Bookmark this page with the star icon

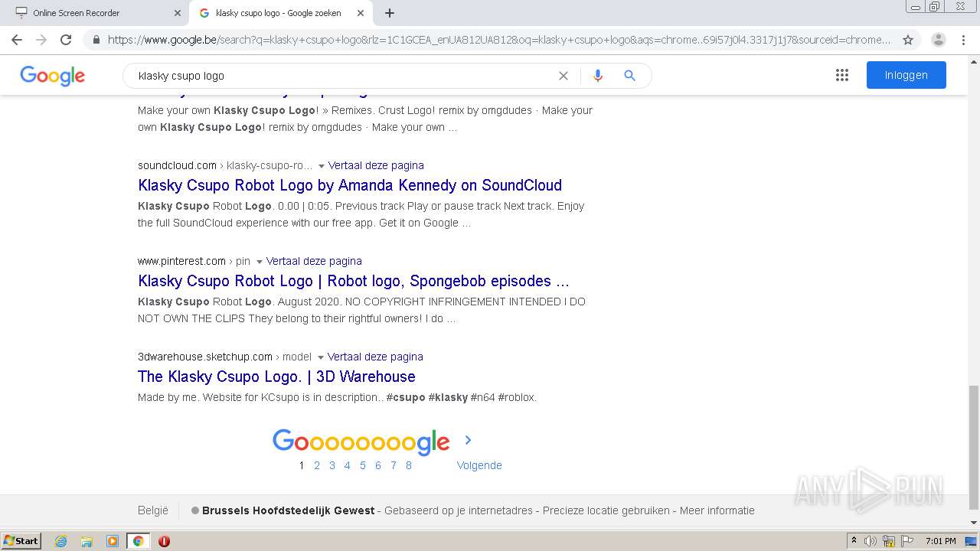(908, 40)
